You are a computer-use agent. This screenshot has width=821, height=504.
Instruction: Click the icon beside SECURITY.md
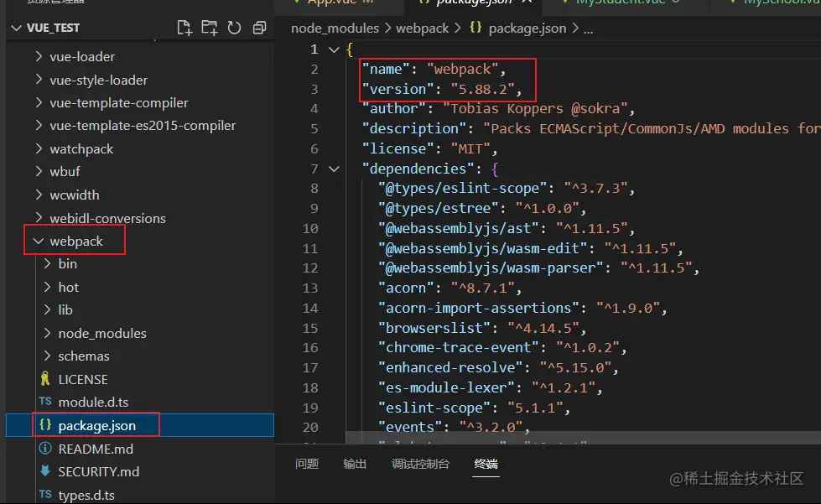[x=45, y=470]
